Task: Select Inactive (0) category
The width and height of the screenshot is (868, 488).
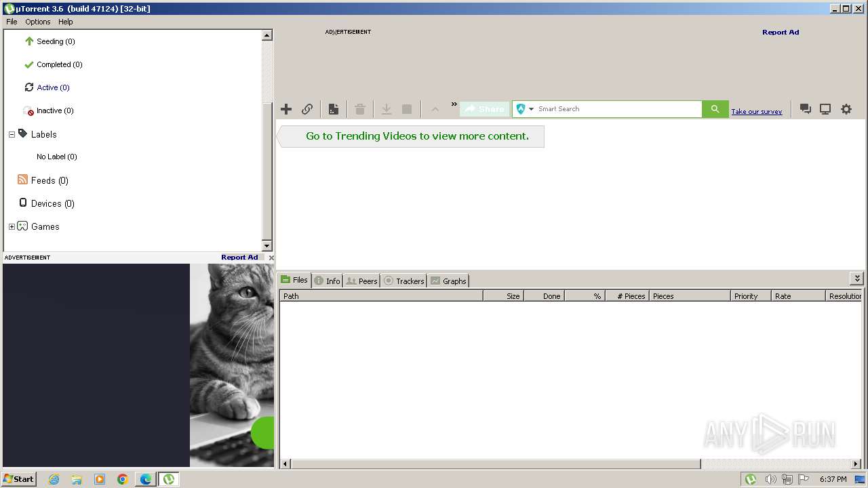Action: pyautogui.click(x=55, y=110)
